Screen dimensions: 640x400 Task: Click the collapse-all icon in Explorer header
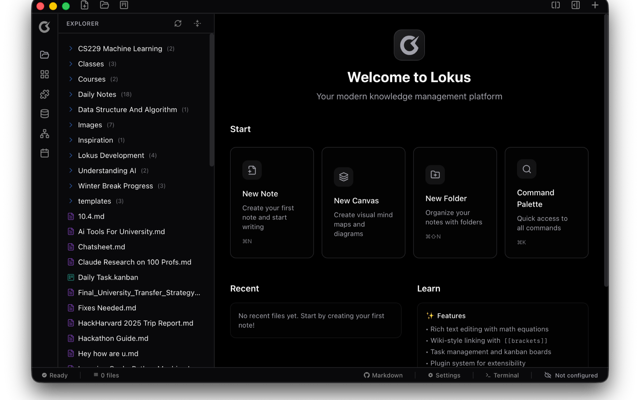coord(198,24)
